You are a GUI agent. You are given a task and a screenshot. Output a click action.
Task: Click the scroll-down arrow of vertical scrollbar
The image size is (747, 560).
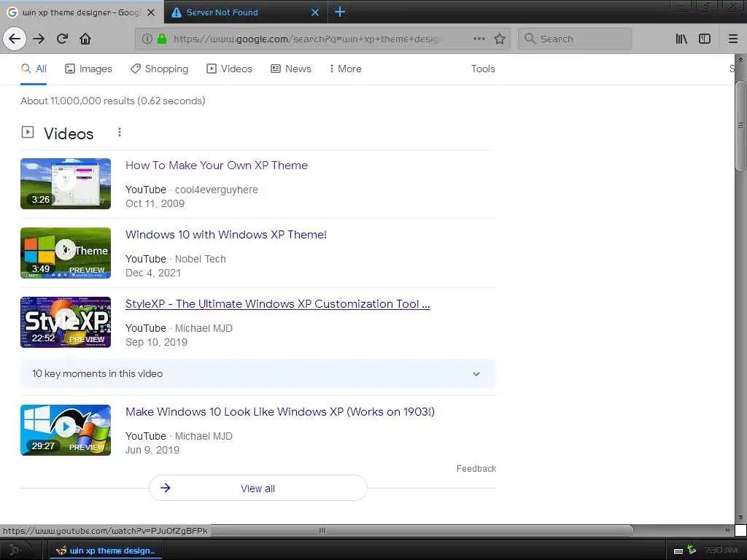740,517
